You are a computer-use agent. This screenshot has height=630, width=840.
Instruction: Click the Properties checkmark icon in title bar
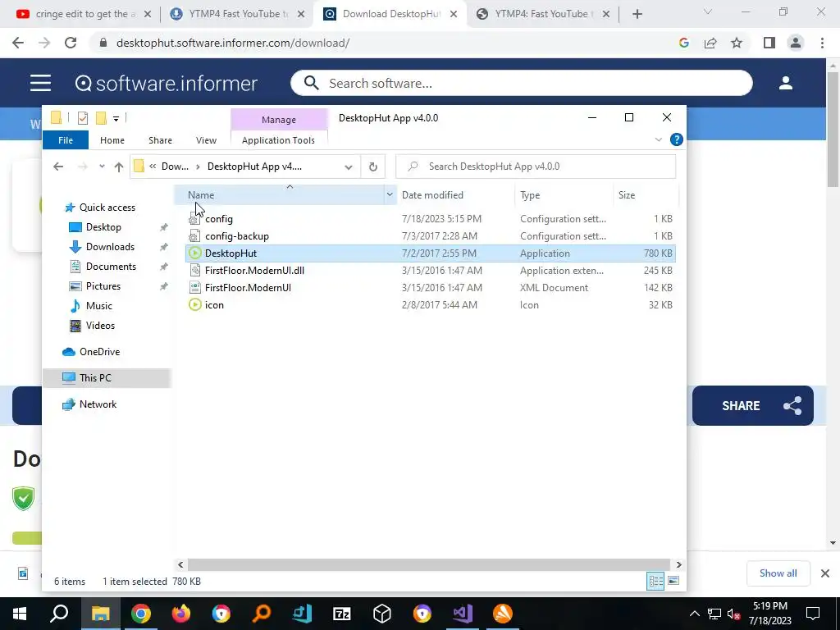tap(83, 118)
